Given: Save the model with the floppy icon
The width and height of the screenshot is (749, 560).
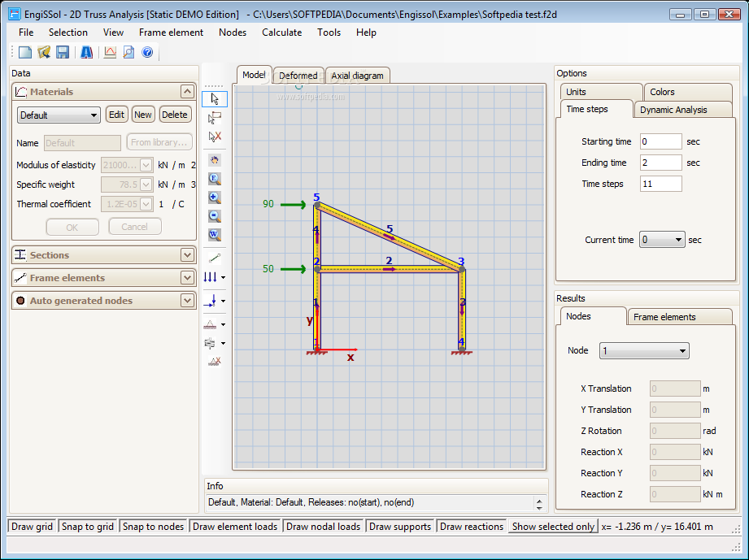Looking at the screenshot, I should [x=63, y=52].
